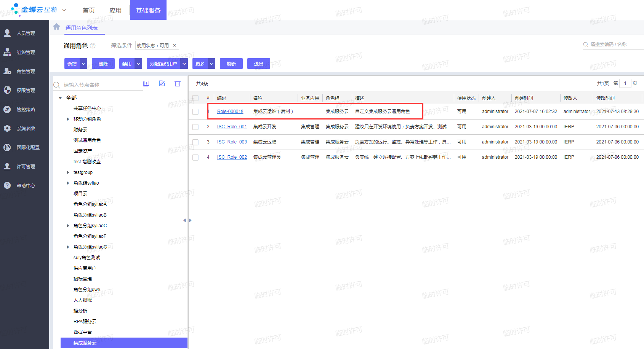Sort by the 编码 column header
Screen dimensions: 644x349
tap(222, 98)
